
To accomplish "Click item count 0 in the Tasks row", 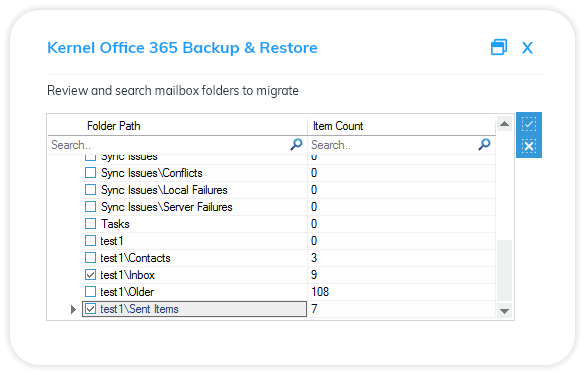I will (314, 224).
